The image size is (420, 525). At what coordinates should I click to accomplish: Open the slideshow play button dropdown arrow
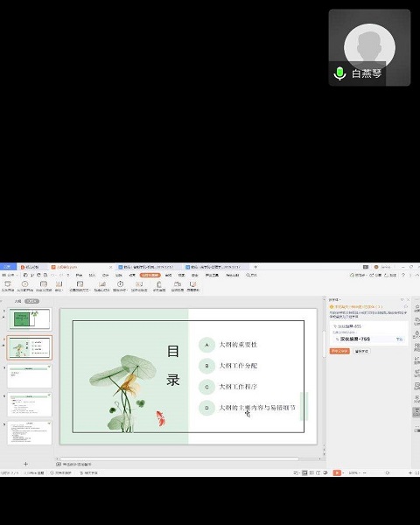(x=343, y=472)
